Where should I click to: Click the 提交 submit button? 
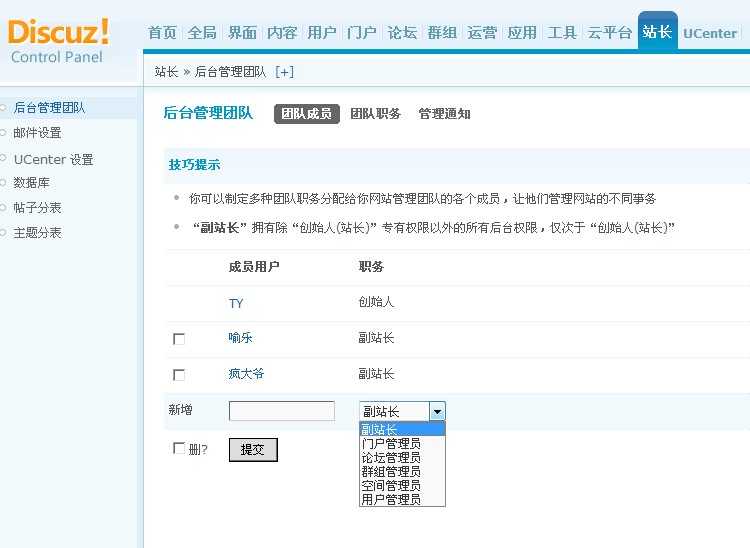pyautogui.click(x=253, y=450)
